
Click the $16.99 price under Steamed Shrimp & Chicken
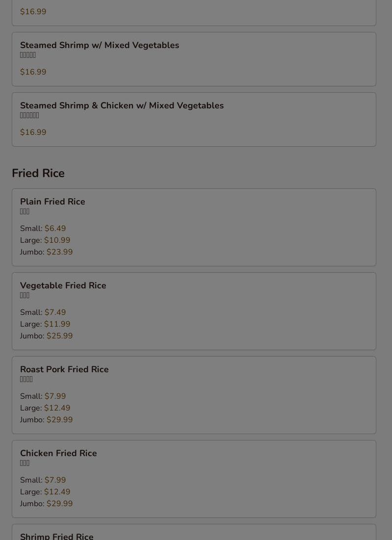point(33,132)
